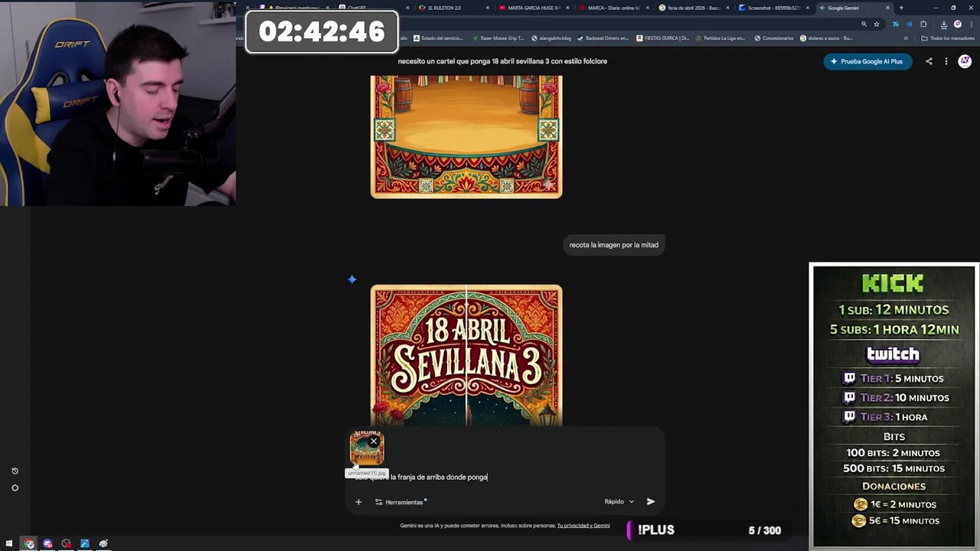
Task: Open the dolares a euros bookmark
Action: (826, 38)
